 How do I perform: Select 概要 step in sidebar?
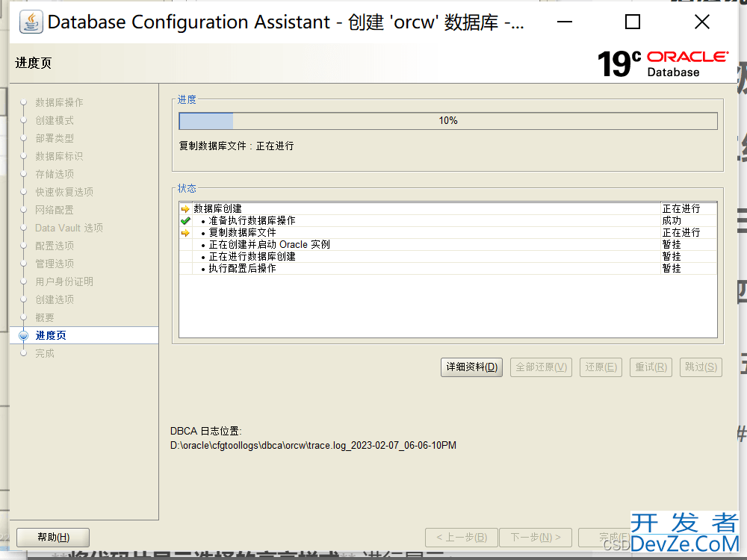point(44,317)
